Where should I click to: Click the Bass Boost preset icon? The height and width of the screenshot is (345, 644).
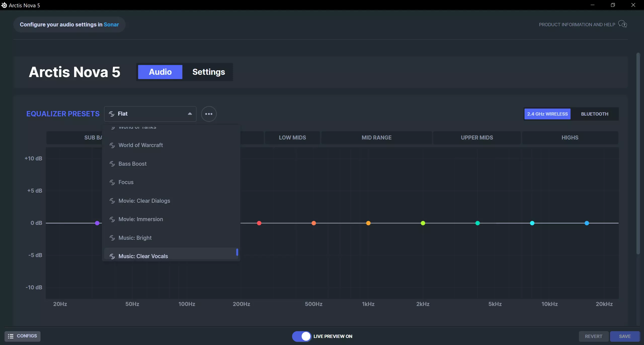[112, 164]
